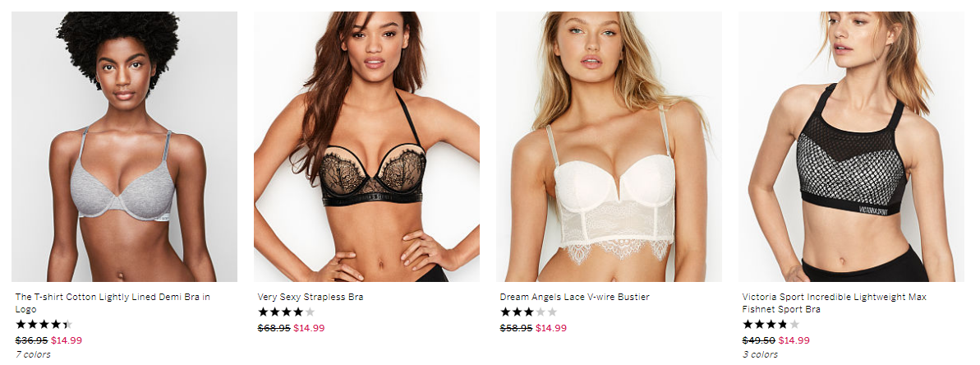Open the Victoria Sport Fishnet Sport Bra image
The width and height of the screenshot is (980, 365).
(851, 146)
